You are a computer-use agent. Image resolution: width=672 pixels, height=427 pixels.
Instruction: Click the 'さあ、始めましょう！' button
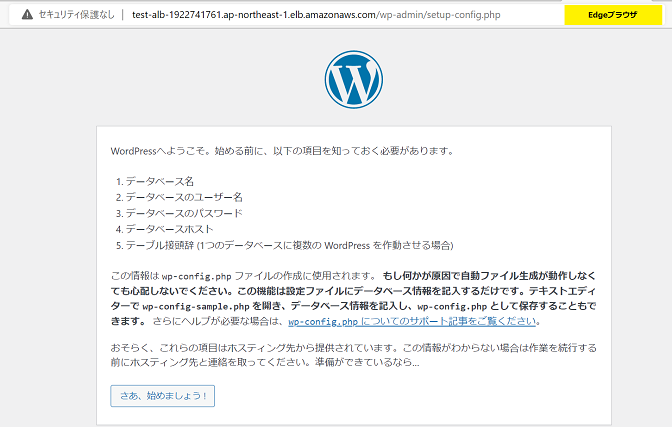coord(162,396)
